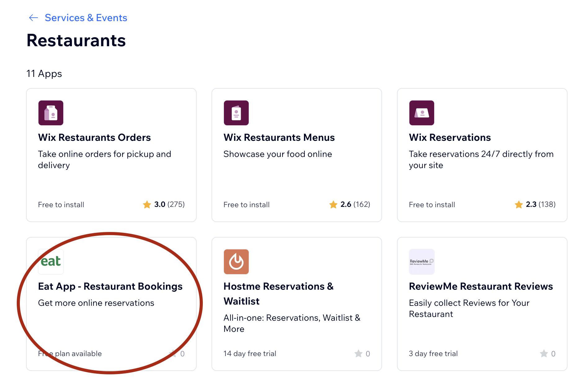Click the 2.6 (162) rating text
The width and height of the screenshot is (588, 379).
tap(355, 205)
